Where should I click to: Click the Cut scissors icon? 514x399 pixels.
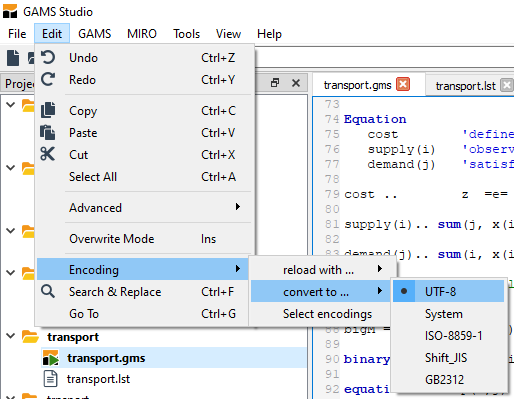point(48,154)
